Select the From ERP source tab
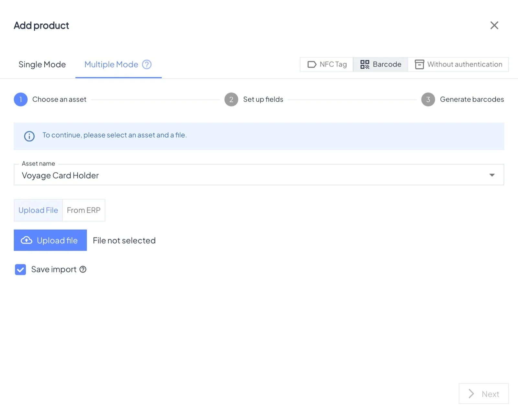Image resolution: width=518 pixels, height=420 pixels. 84,210
